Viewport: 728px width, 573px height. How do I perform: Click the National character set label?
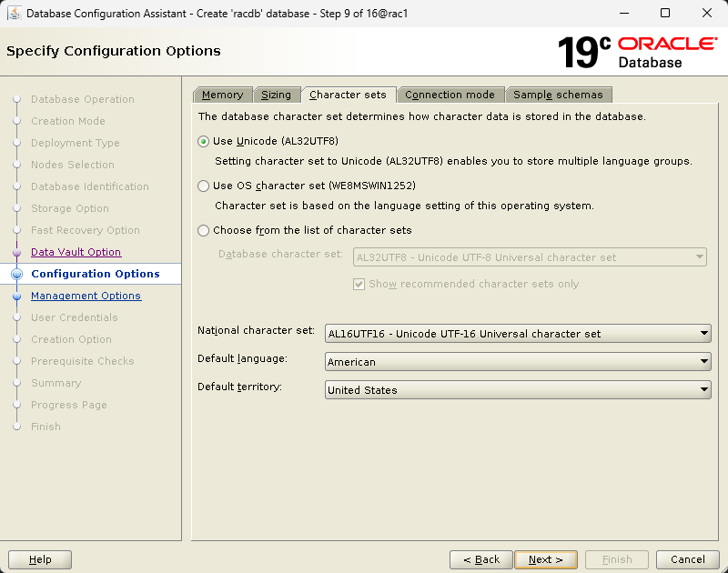[x=256, y=330]
